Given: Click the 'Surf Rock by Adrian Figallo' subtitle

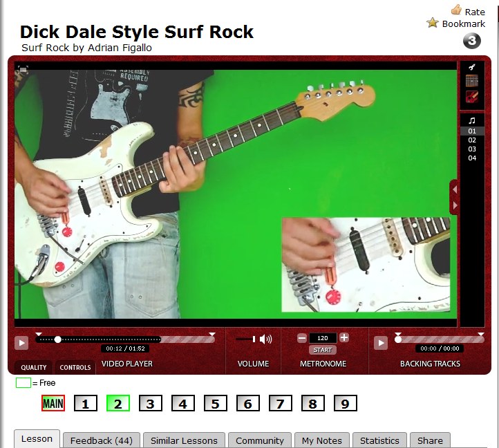Looking at the screenshot, I should click(86, 48).
